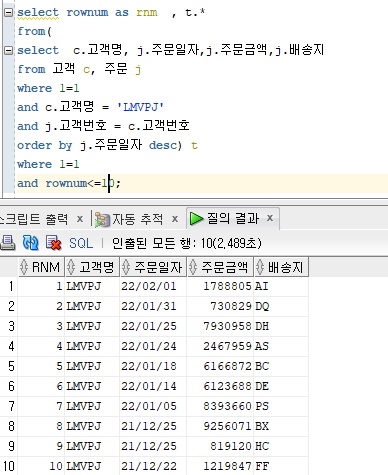Click delivery address cell AI
The height and width of the screenshot is (475, 388).
281,286
